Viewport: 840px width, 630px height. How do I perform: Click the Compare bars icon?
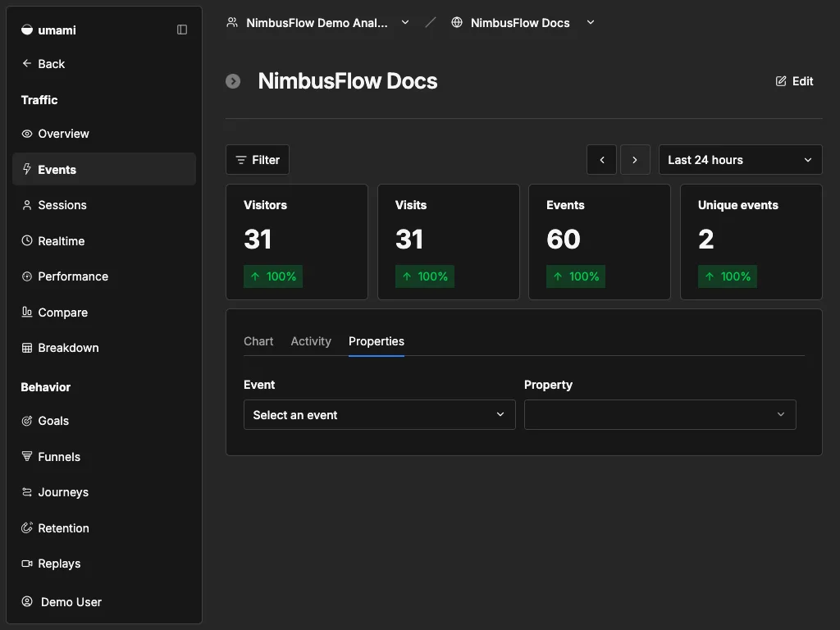pyautogui.click(x=27, y=312)
